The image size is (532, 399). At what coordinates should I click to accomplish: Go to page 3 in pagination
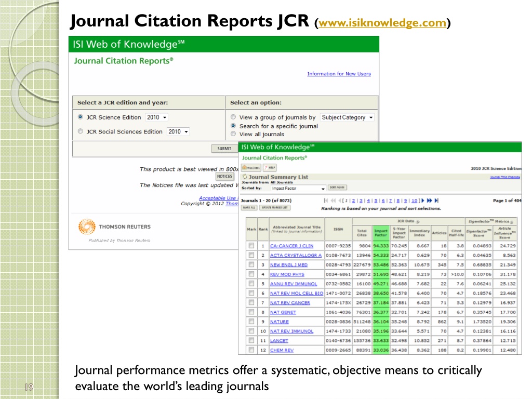(x=361, y=201)
